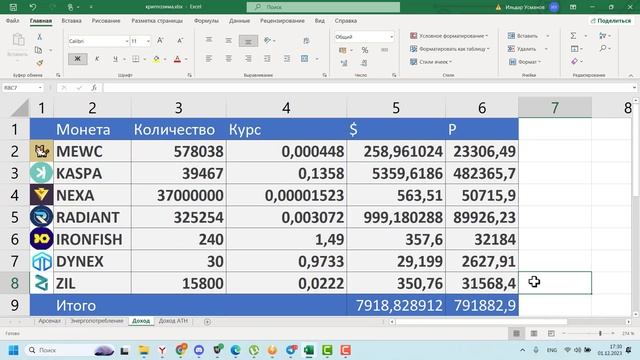Align cell text right
Viewport: 640px width, 360px height.
tap(248, 59)
